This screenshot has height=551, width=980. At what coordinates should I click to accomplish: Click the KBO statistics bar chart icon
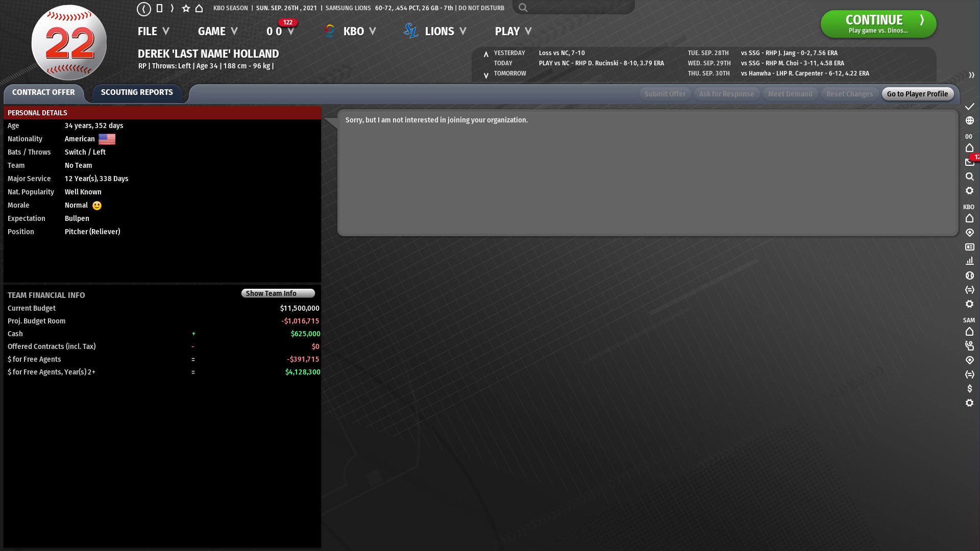[969, 261]
